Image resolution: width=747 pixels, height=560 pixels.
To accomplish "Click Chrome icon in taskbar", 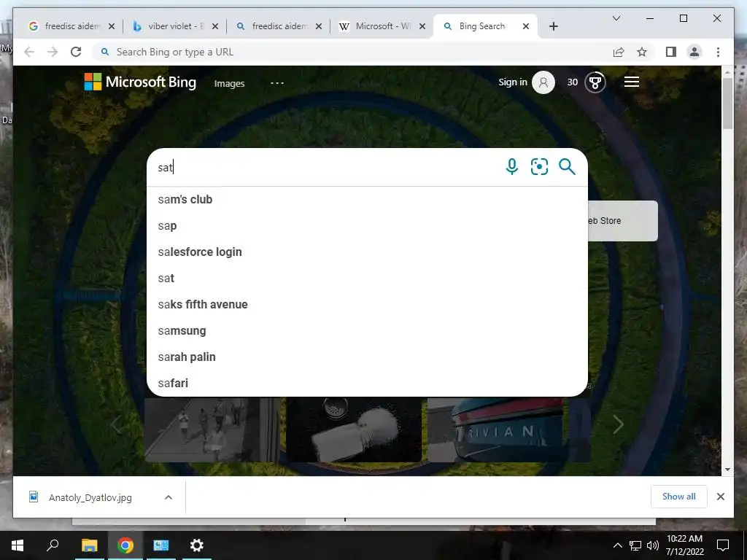I will [125, 545].
